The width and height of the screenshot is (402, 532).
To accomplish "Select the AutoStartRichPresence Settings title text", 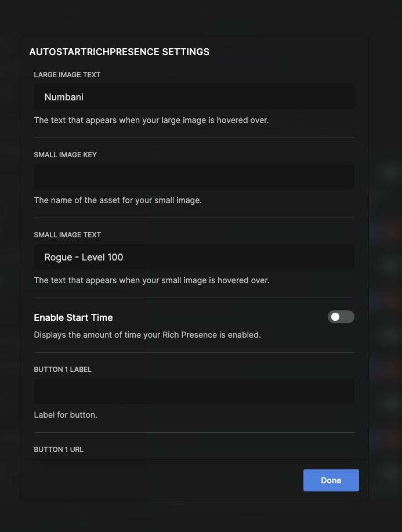I will tap(119, 52).
